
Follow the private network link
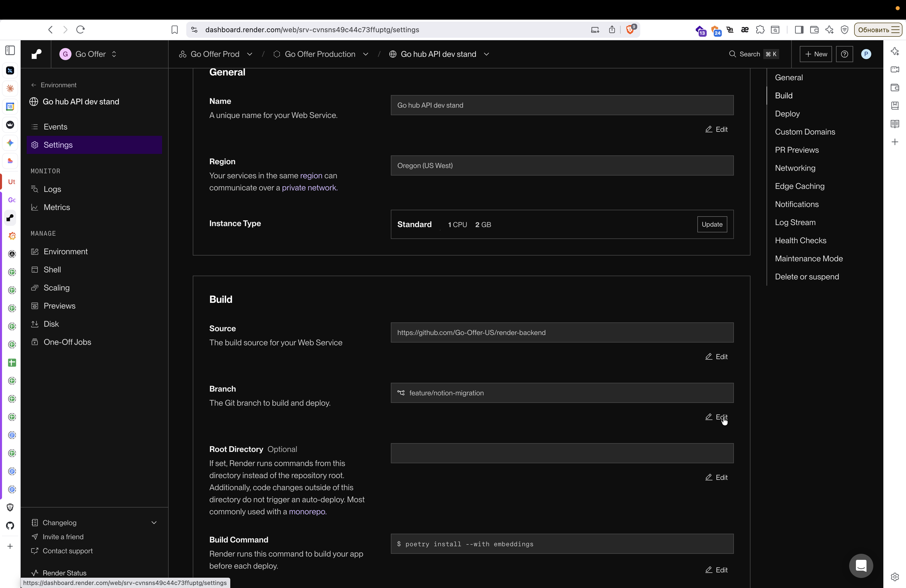(x=309, y=188)
